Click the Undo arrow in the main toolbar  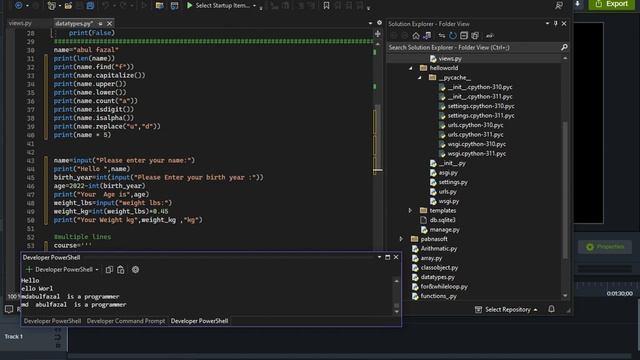click(105, 6)
